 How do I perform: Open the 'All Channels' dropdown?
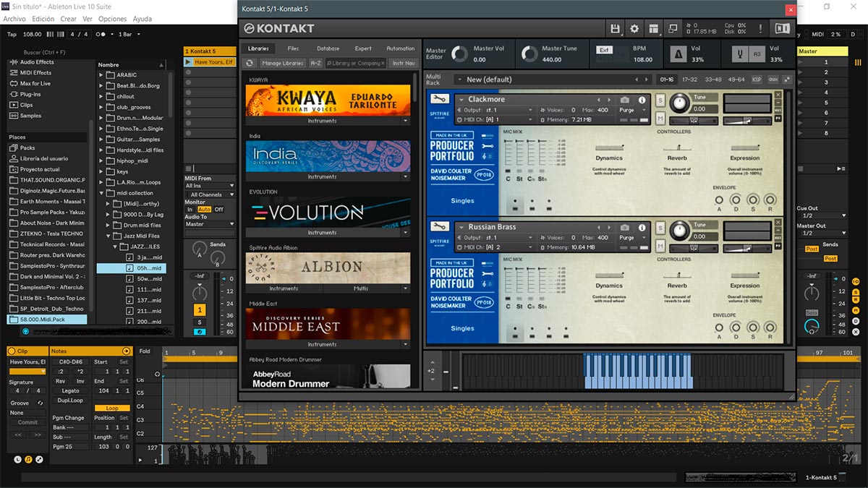coord(210,194)
